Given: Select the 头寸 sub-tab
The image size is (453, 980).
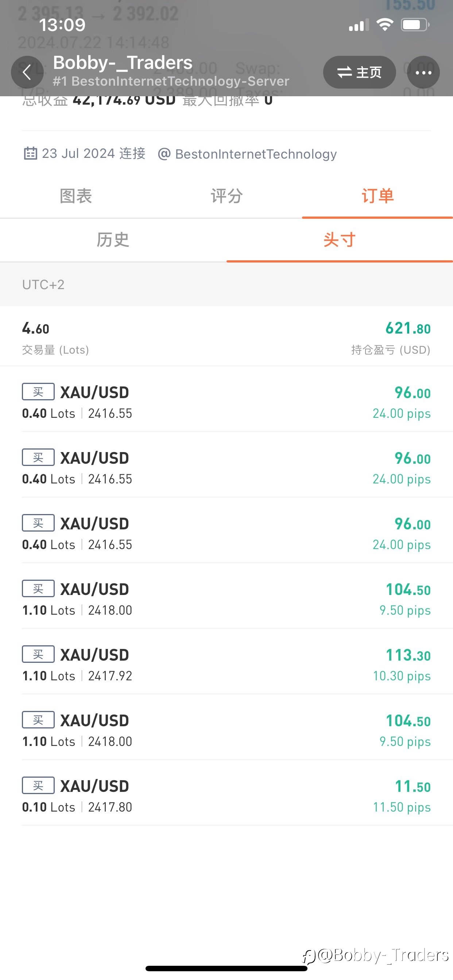Looking at the screenshot, I should coord(340,240).
